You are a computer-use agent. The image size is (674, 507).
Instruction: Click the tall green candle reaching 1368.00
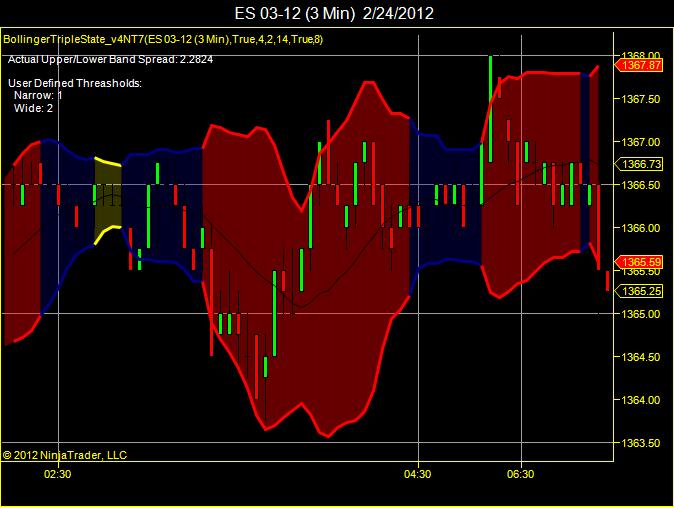click(490, 109)
